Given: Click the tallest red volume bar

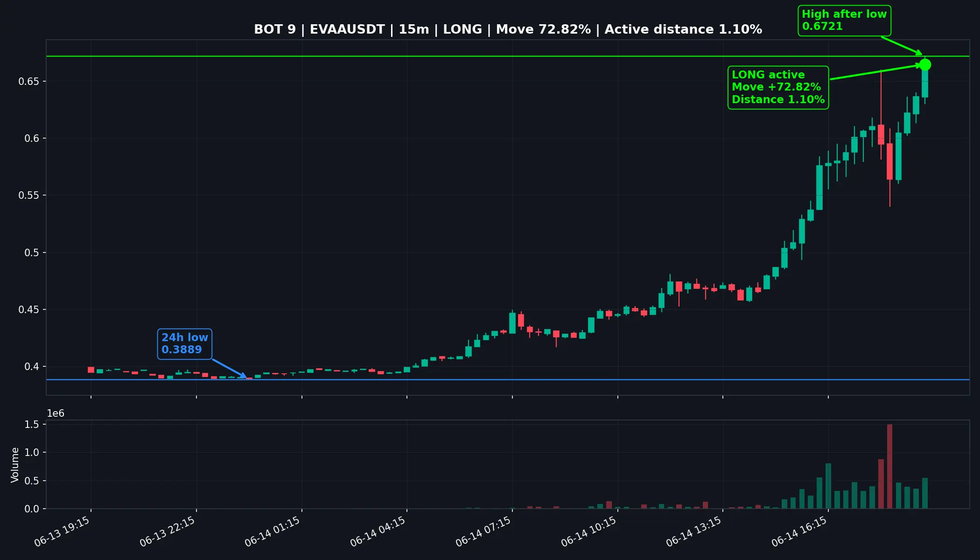Looking at the screenshot, I should pyautogui.click(x=889, y=466).
